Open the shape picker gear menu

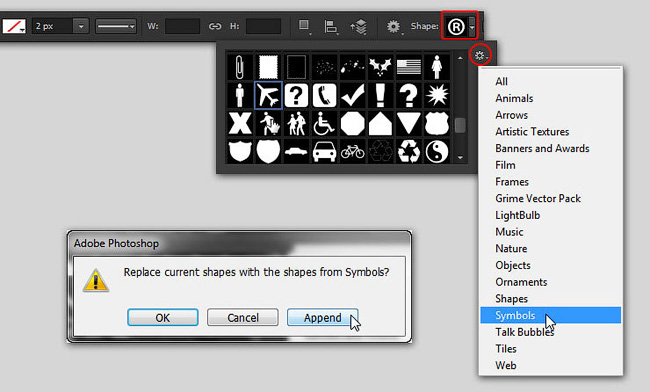click(480, 55)
